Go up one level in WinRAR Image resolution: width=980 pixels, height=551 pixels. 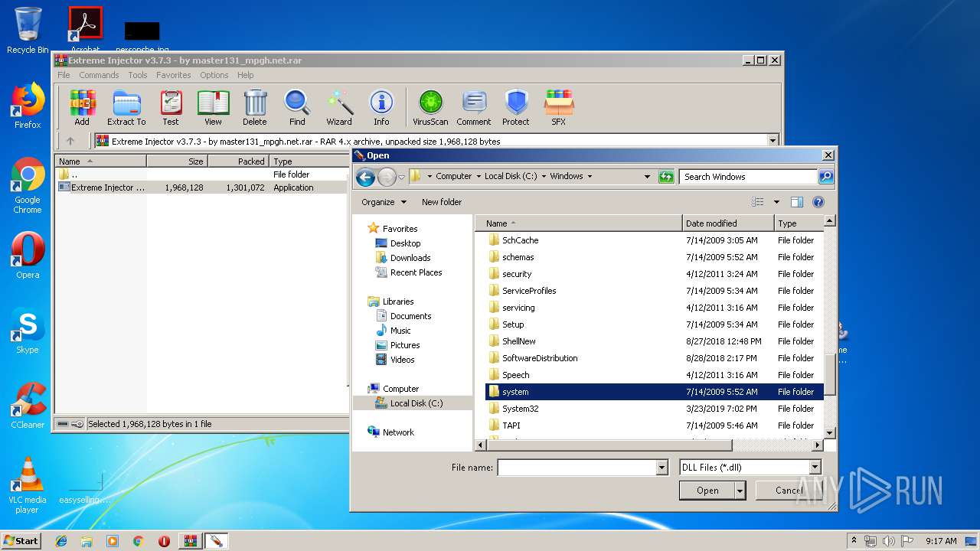coord(70,141)
